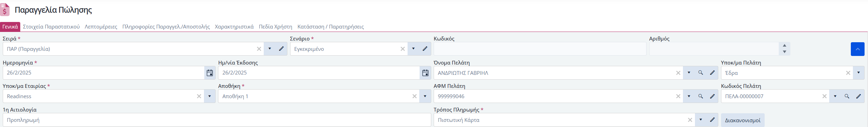Clear the Σενάριο field value
Viewport: 868px width, 127px height.
tap(402, 49)
